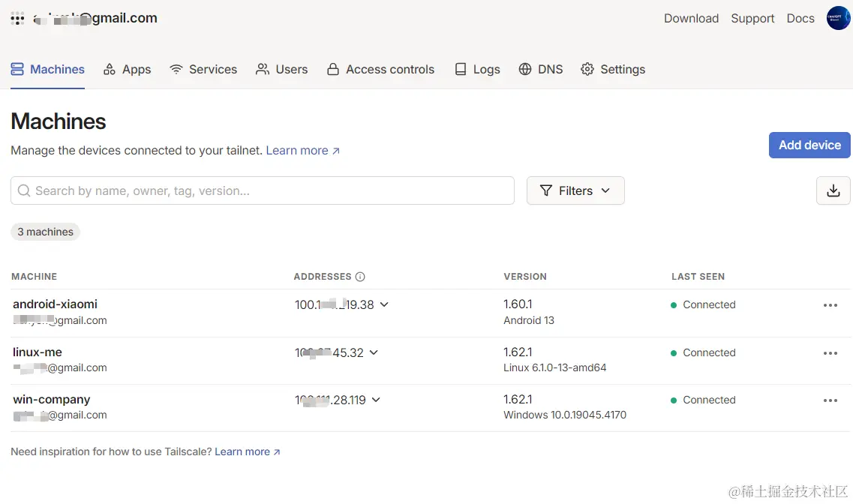This screenshot has width=853, height=504.
Task: Focus the machine search field
Action: pos(263,190)
